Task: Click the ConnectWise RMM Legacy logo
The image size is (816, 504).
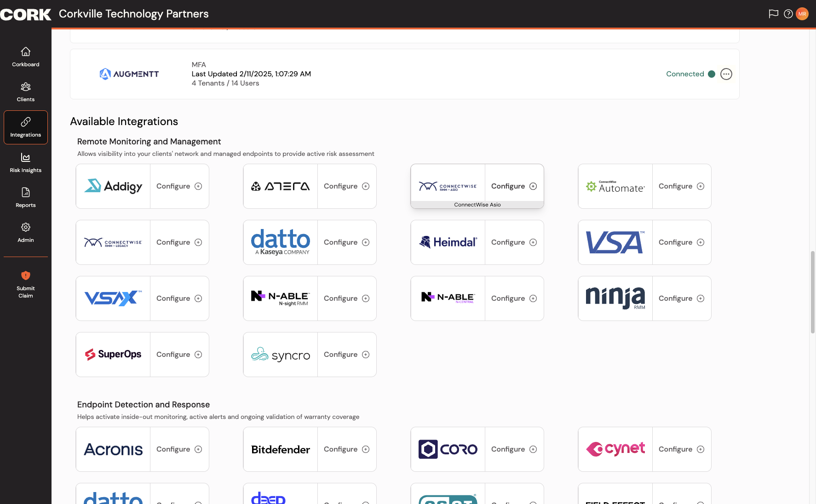Action: (x=113, y=242)
